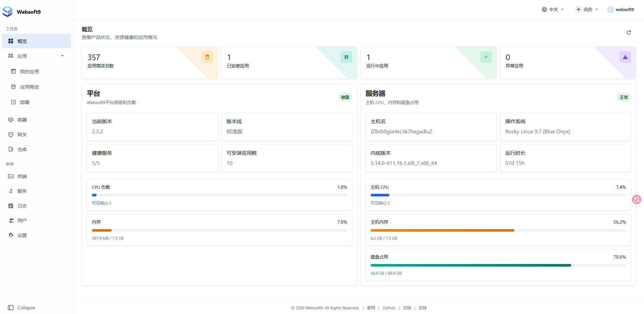Click the Applications icon in sidebar
This screenshot has width=644, height=314.
(11, 56)
